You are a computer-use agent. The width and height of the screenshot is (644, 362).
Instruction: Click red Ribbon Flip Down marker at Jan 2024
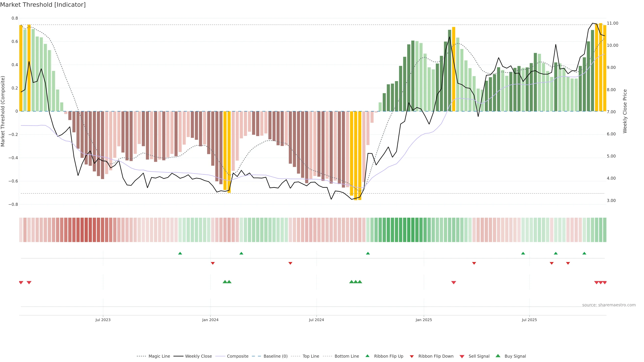pyautogui.click(x=213, y=263)
